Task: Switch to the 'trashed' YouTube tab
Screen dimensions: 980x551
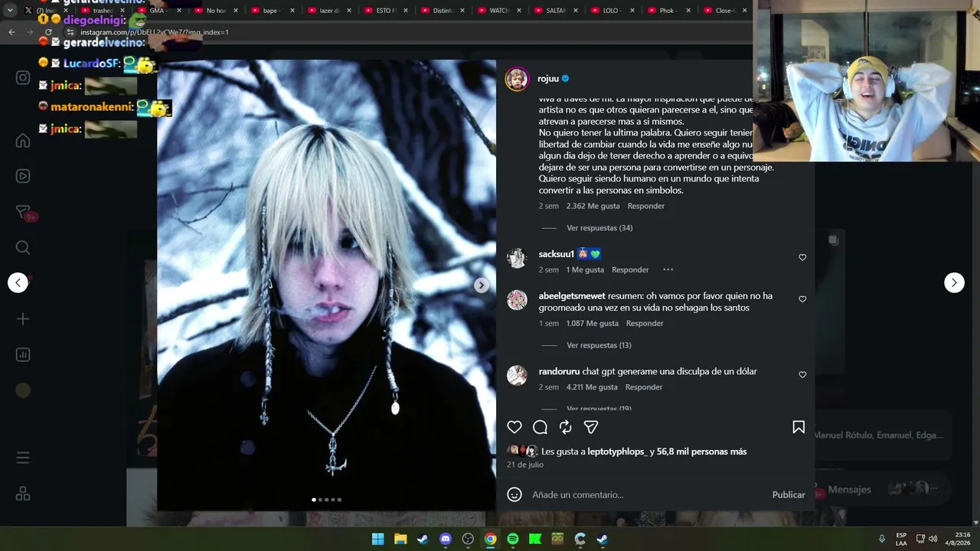Action: pos(103,11)
